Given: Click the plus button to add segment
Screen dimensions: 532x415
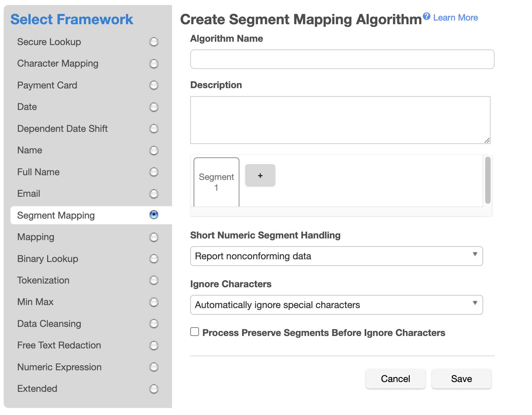Looking at the screenshot, I should (260, 175).
